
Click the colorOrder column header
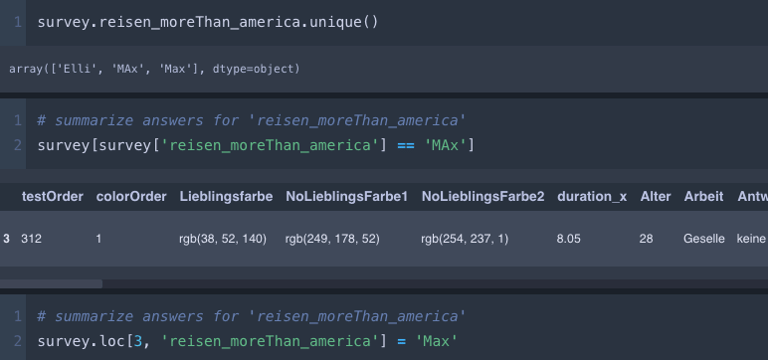131,196
